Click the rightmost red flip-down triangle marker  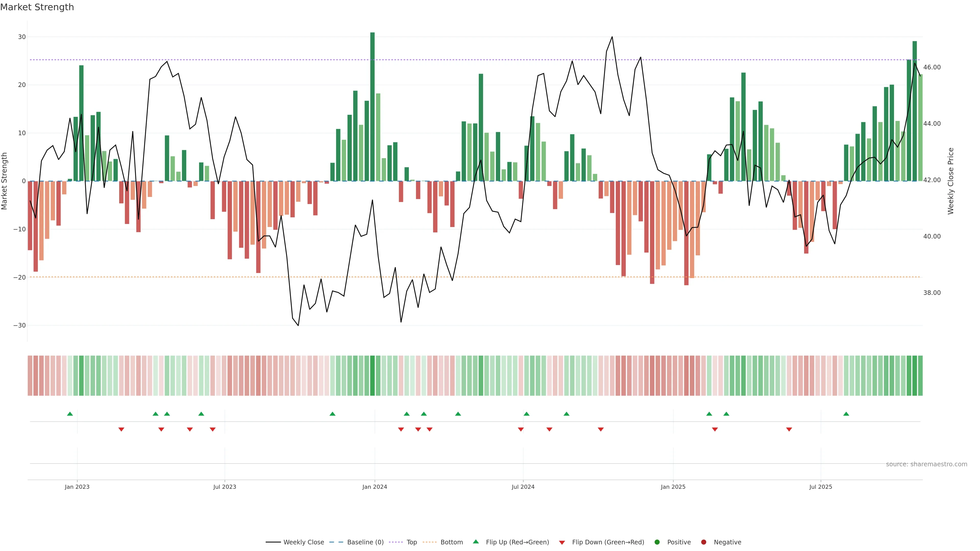coord(789,429)
